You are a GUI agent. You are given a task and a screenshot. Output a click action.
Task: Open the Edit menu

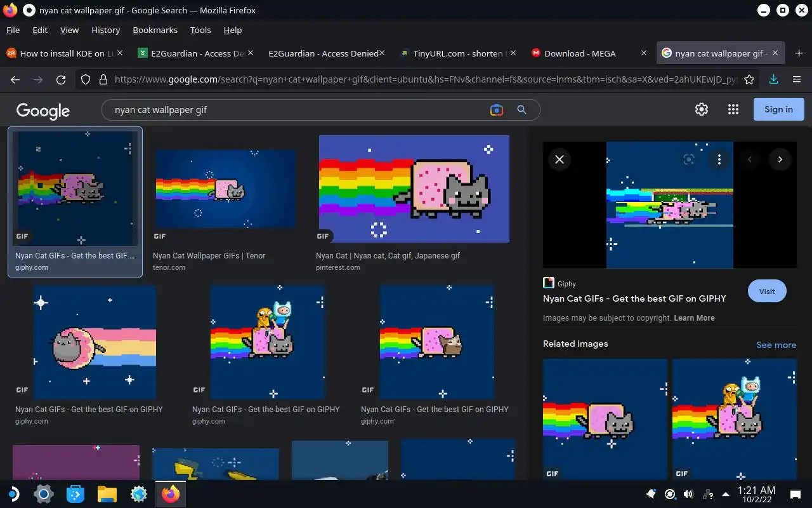(40, 30)
